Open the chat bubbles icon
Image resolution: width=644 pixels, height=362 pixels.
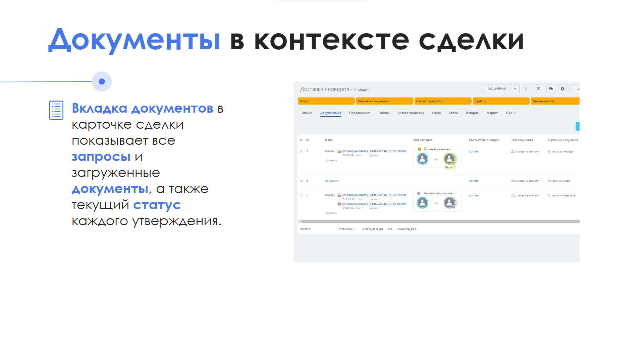coord(551,89)
